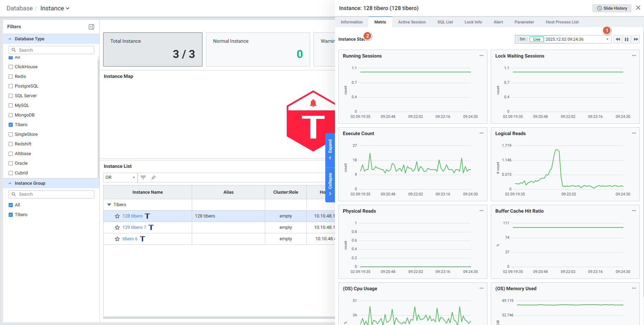The width and height of the screenshot is (644, 325).
Task: Click the Database Type search field
Action: click(52, 50)
